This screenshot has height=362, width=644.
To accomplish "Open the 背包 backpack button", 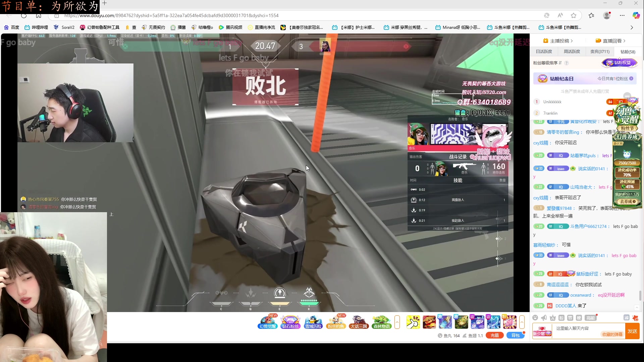I will click(x=516, y=335).
